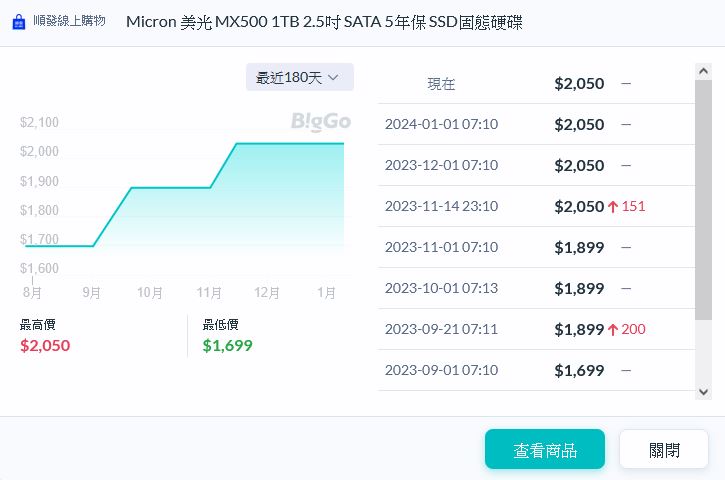Viewport: 725px width, 480px height.
Task: Click the shopping bag store icon
Action: pyautogui.click(x=19, y=22)
